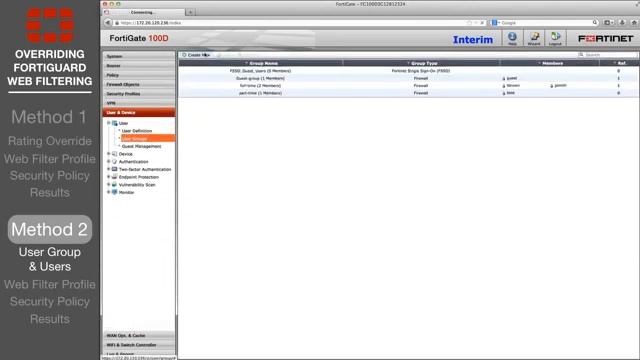Open the VPN menu section

pyautogui.click(x=139, y=103)
